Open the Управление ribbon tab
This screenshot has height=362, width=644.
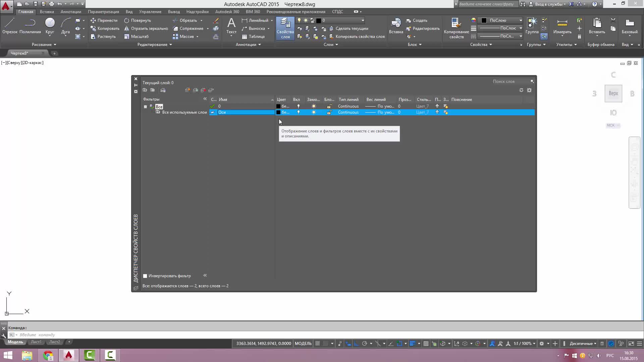tap(150, 12)
